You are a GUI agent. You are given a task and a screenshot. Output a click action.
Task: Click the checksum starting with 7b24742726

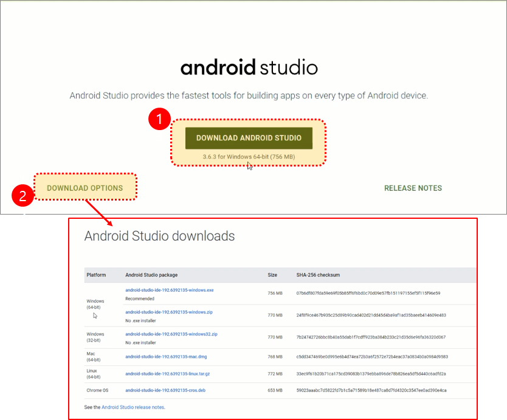tap(371, 337)
